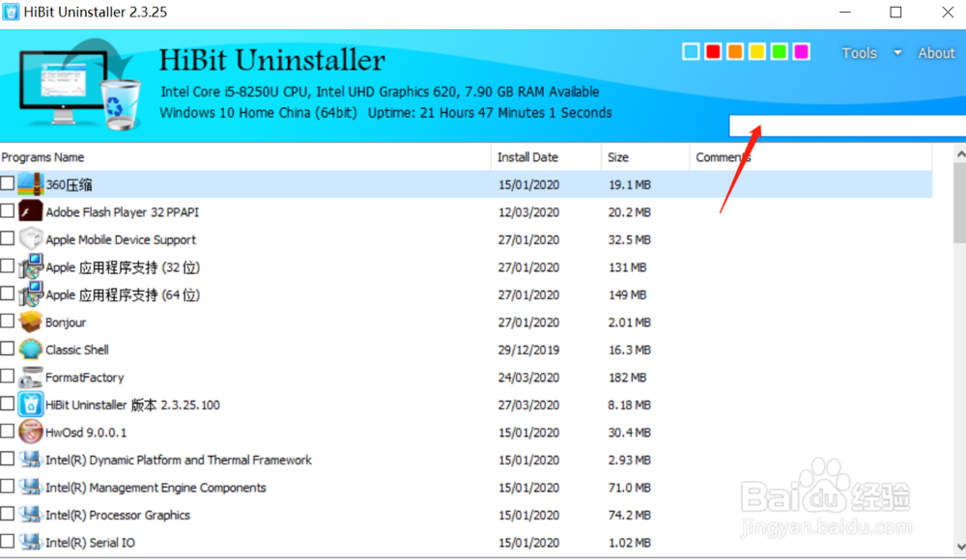Click the 29/12/2019 install date
Viewport: 966px width, 560px height.
coord(528,350)
